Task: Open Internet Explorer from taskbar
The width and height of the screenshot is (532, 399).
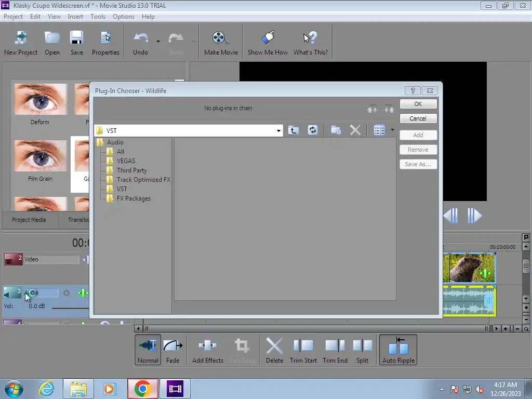Action: tap(46, 389)
